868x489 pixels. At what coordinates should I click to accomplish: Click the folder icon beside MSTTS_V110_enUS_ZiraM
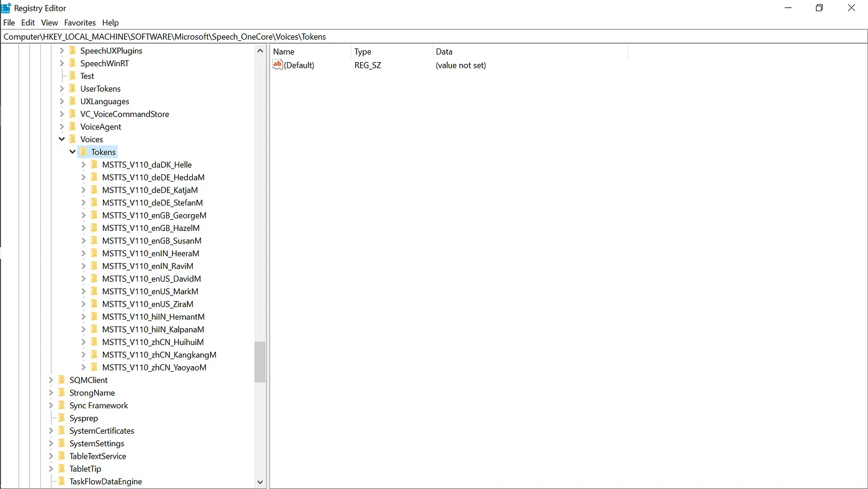(x=94, y=304)
